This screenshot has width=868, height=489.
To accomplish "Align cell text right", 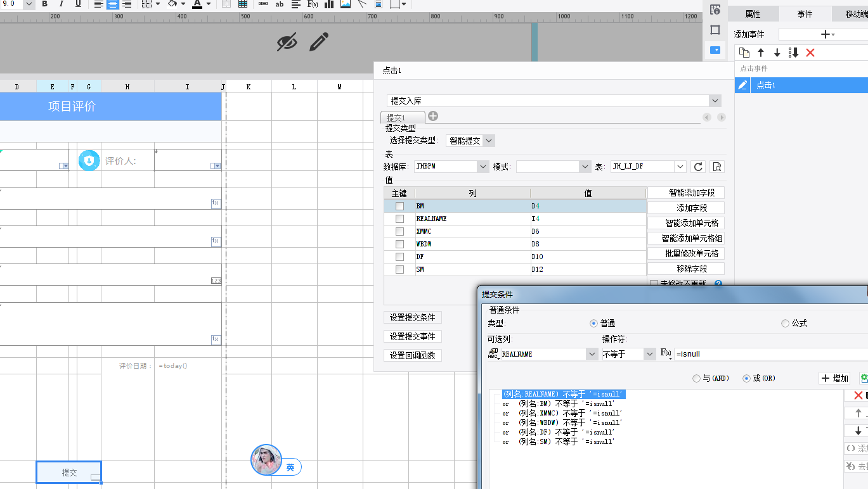I will point(127,4).
